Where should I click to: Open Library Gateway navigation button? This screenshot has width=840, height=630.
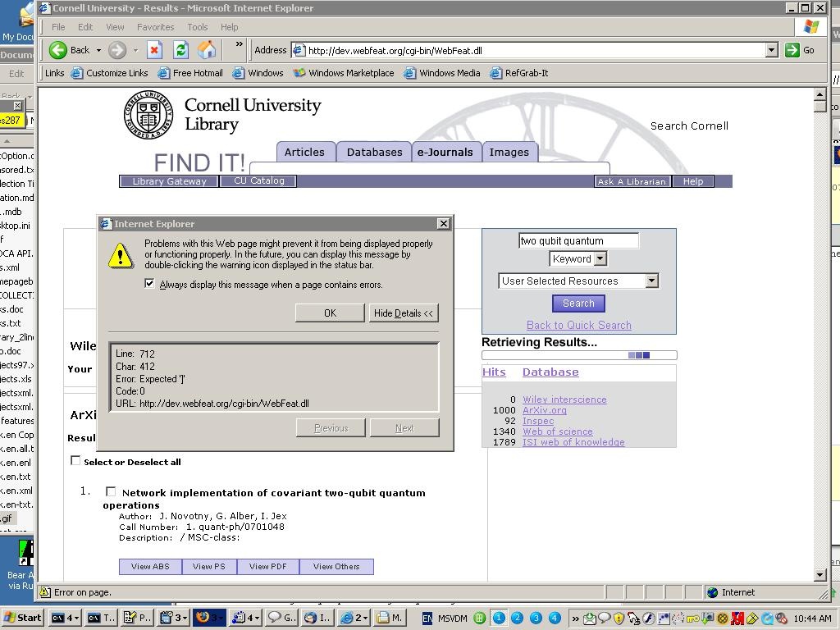(x=169, y=181)
